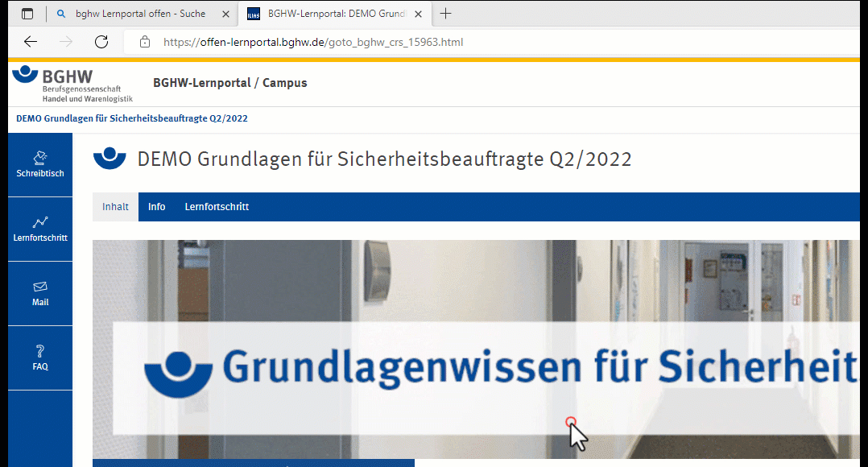Reload the page with the refresh icon

click(x=101, y=42)
